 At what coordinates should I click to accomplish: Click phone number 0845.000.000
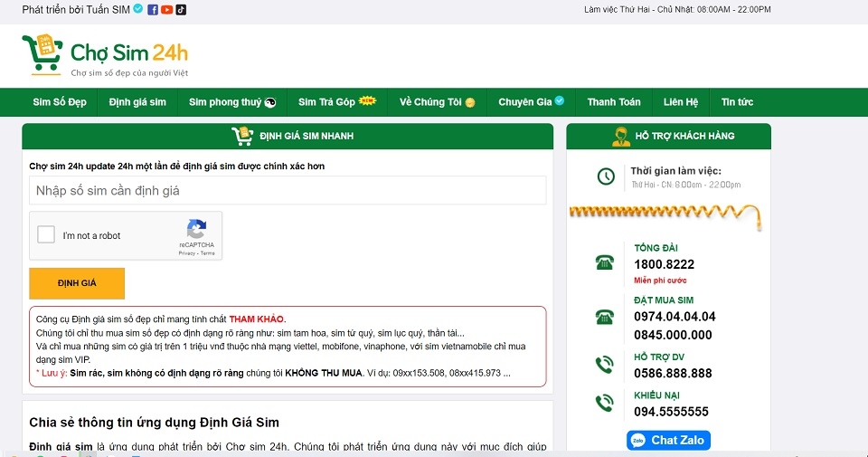673,335
